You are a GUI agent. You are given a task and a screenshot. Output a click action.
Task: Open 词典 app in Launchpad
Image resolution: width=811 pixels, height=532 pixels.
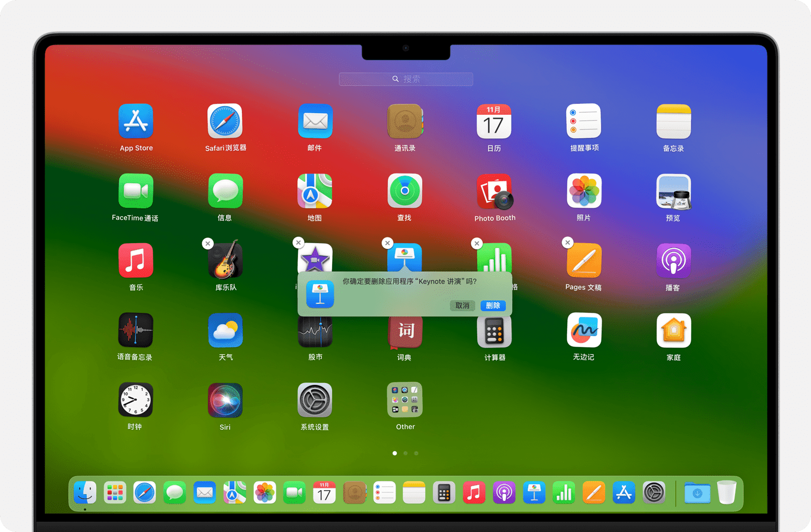point(405,332)
